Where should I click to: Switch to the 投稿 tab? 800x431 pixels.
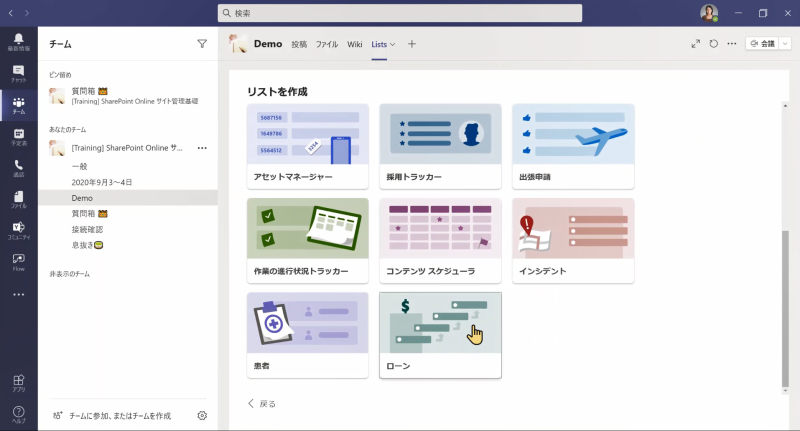coord(299,44)
